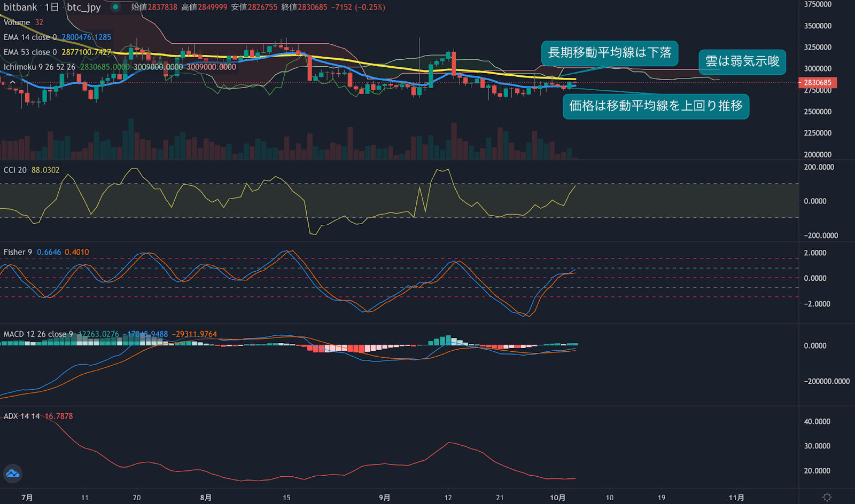Click the 10月 label on the time axis

[559, 497]
